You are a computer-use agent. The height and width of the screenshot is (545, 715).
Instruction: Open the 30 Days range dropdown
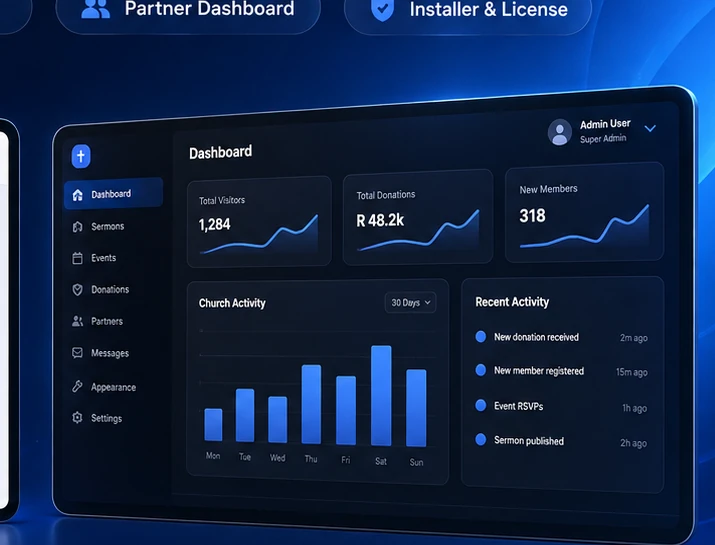pyautogui.click(x=410, y=302)
